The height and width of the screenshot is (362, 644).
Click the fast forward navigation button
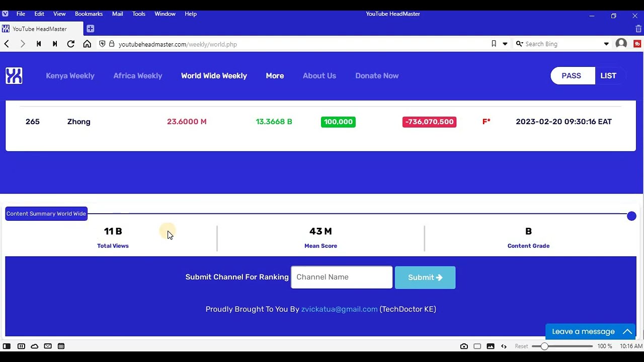point(55,44)
